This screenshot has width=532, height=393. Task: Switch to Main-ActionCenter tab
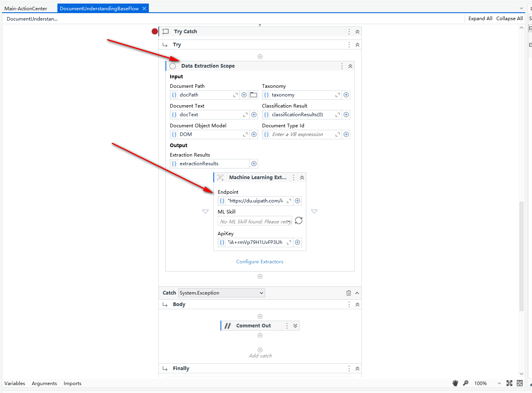pyautogui.click(x=26, y=8)
